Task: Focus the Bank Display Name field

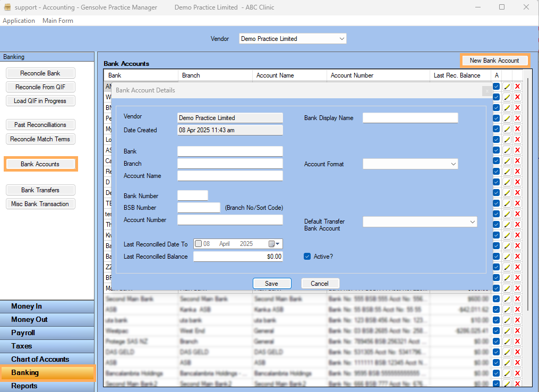Action: tap(410, 118)
